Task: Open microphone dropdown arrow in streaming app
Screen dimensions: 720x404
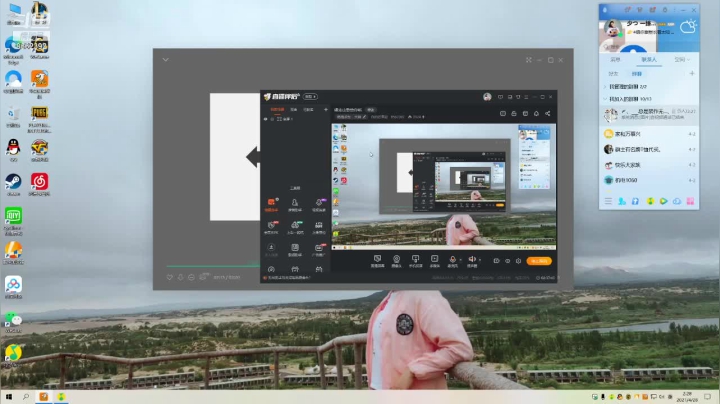Action: pos(461,260)
